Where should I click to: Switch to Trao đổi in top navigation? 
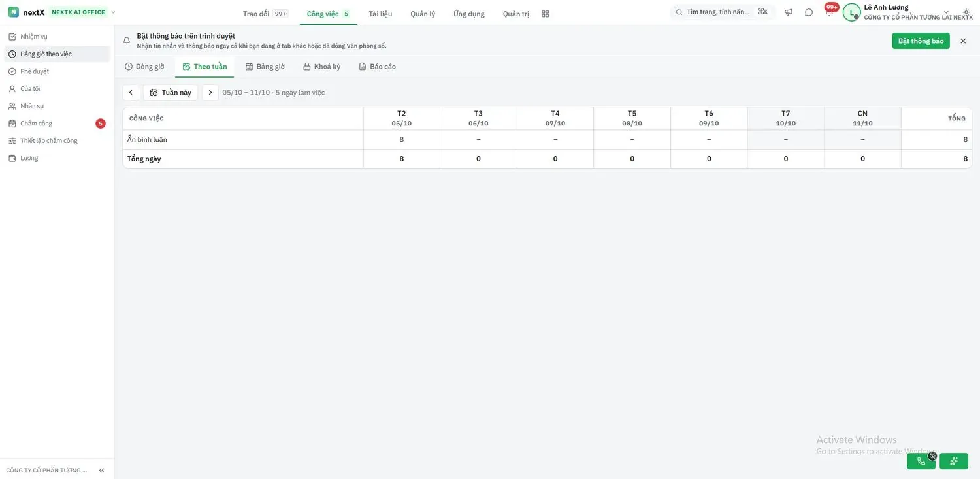265,14
